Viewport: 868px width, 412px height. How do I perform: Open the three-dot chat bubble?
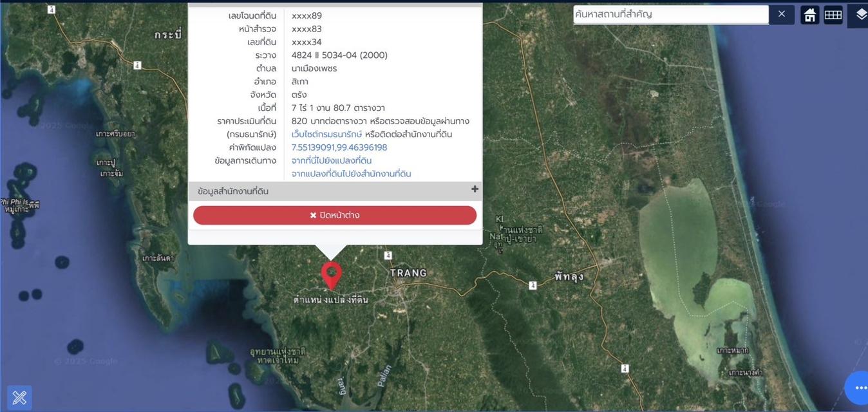coord(859,388)
